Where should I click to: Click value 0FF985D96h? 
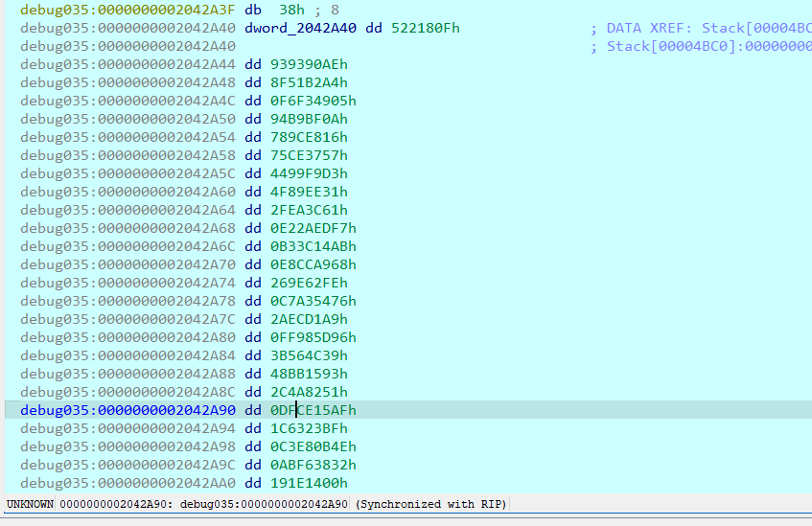pos(313,337)
